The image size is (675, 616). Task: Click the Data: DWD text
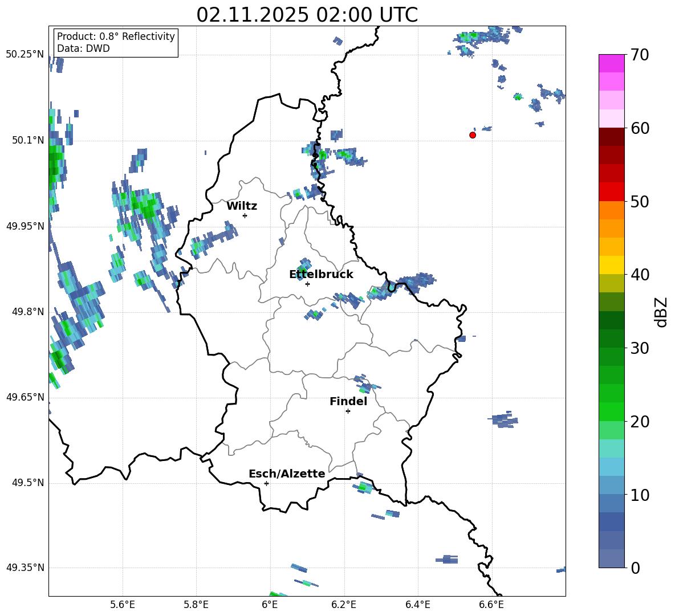coord(83,48)
